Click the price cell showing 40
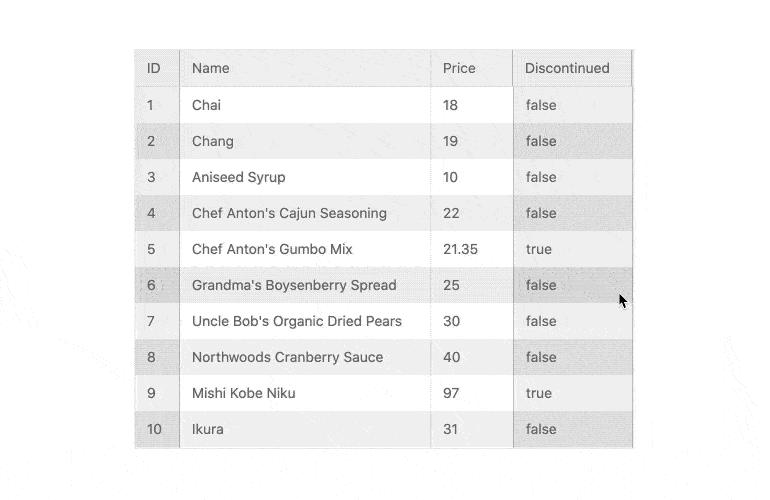 point(451,357)
